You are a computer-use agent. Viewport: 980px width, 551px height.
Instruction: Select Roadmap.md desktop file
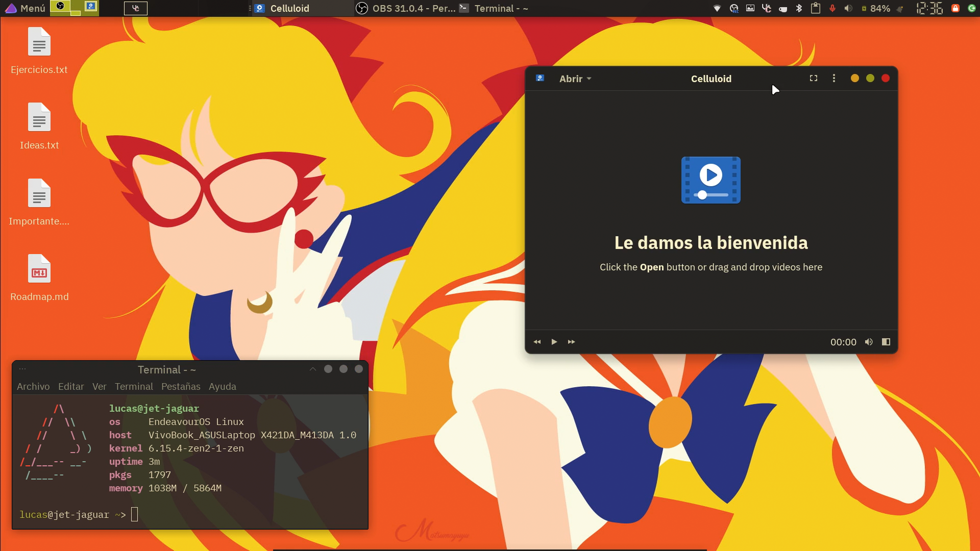(39, 278)
